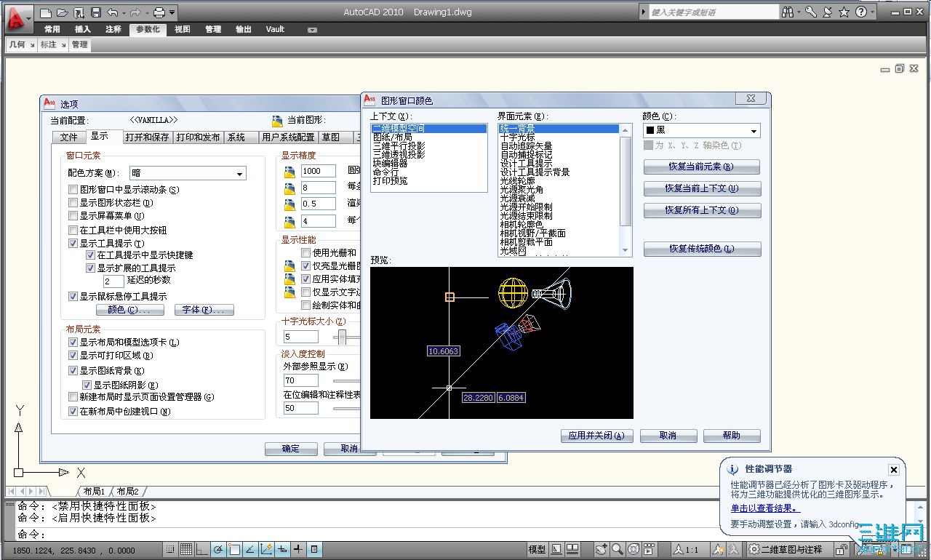
Task: Click the Zoom magnifier icon in status bar
Action: (618, 549)
